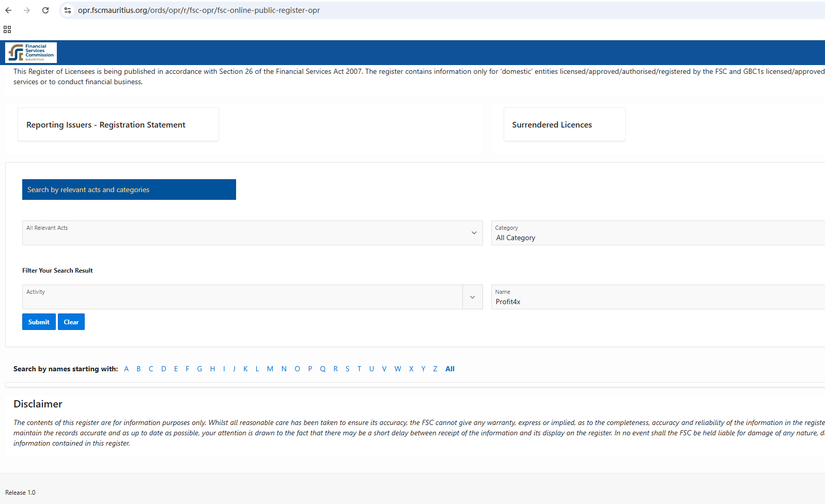Click the browser back arrow
This screenshot has width=825, height=504.
[x=8, y=10]
